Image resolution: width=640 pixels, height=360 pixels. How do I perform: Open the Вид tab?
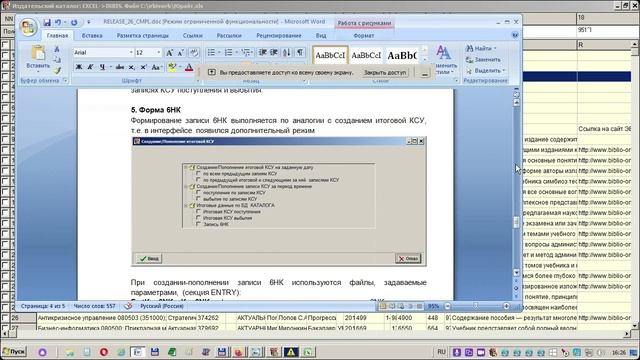(x=321, y=36)
